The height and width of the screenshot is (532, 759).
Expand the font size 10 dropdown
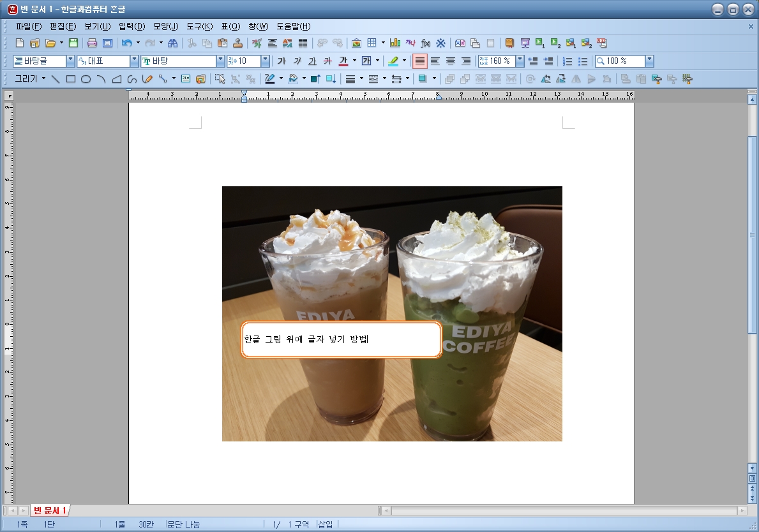click(x=265, y=61)
